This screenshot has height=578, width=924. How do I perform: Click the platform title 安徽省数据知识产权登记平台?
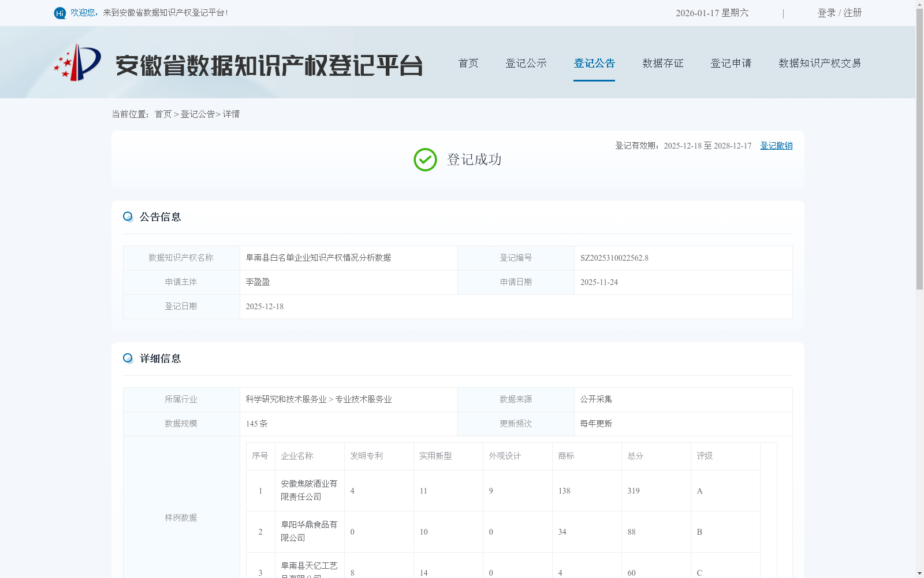(269, 65)
